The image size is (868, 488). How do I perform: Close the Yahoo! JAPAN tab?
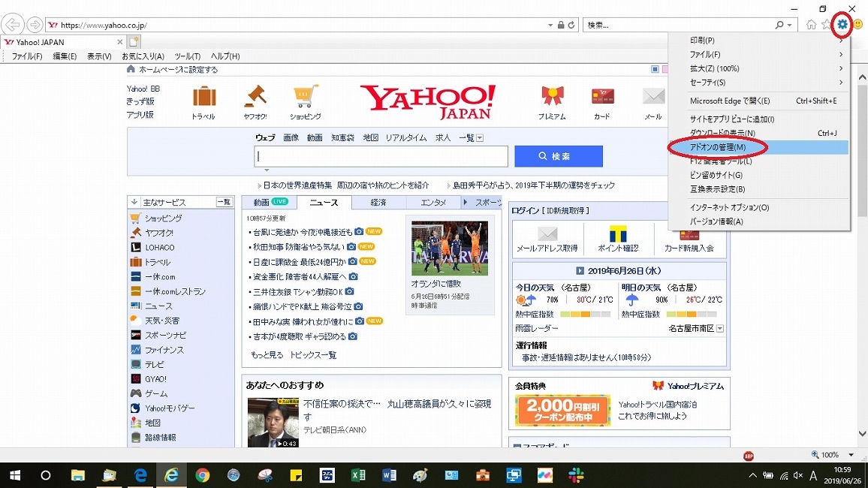pos(119,42)
